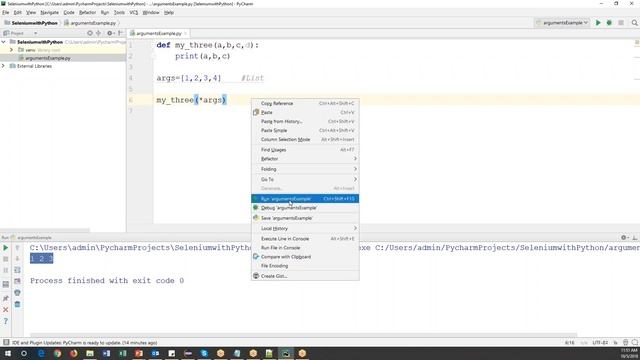Choose Find Usages in context menu
Screen dimensions: 640x360
(305, 150)
